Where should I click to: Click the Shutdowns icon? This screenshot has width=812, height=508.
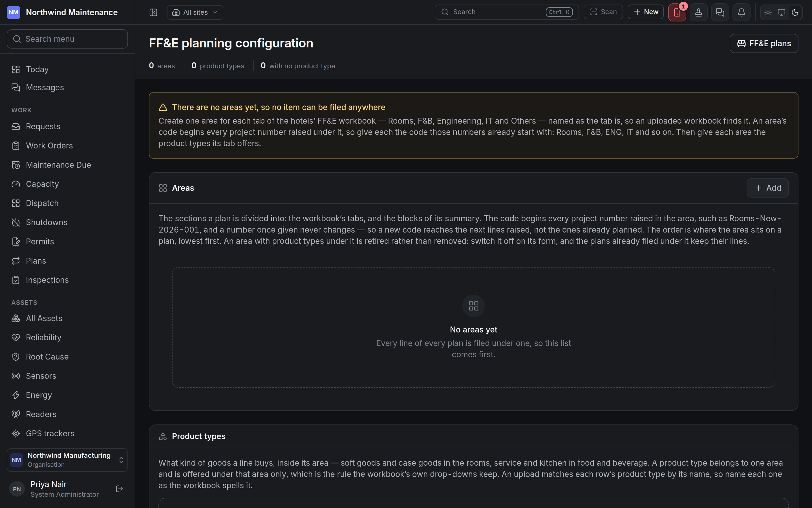tap(16, 222)
